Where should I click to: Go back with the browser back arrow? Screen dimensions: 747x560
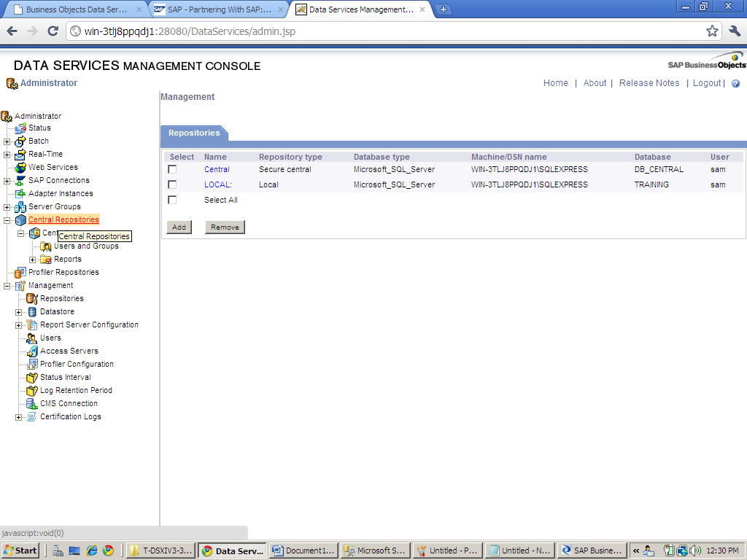tap(12, 31)
